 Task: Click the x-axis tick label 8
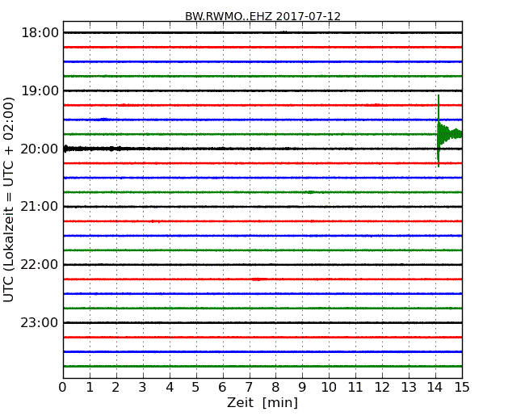pos(275,388)
